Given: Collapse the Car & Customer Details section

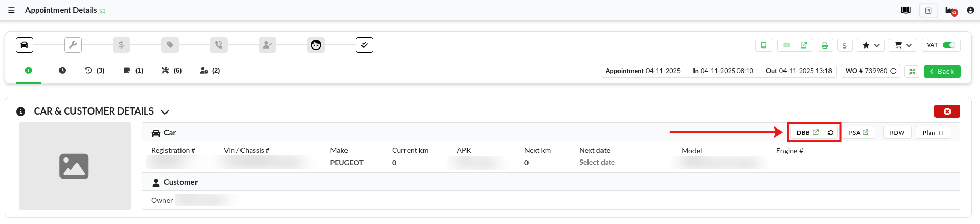Looking at the screenshot, I should (x=165, y=112).
